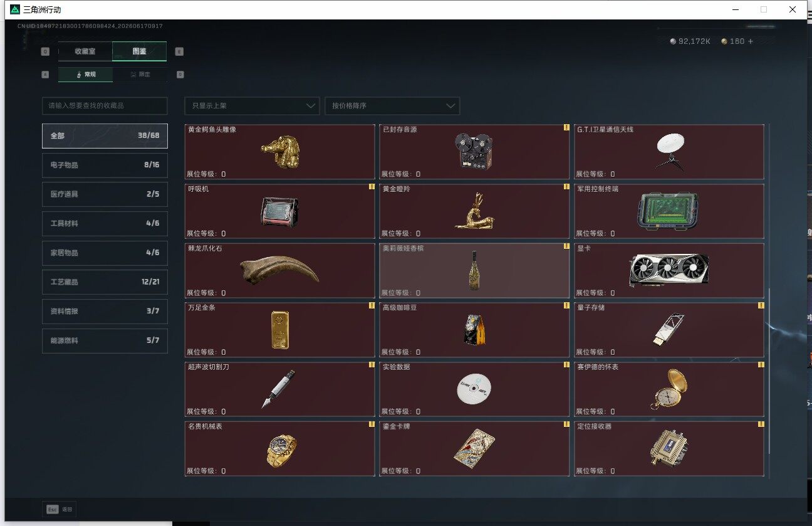The height and width of the screenshot is (526, 812).
Task: Click the silver currency coin icon
Action: [x=673, y=41]
